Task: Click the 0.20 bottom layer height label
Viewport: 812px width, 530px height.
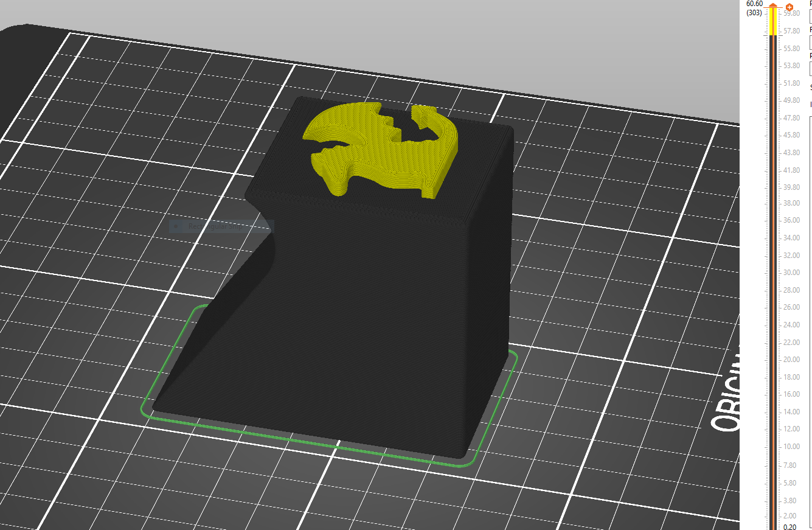Action: 789,527
